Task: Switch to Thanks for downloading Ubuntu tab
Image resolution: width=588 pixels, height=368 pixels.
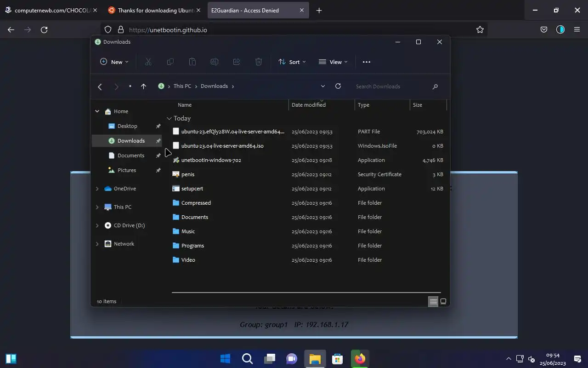Action: [154, 10]
